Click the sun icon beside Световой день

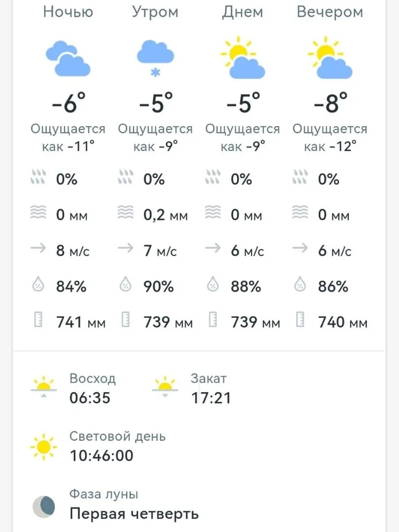[43, 447]
